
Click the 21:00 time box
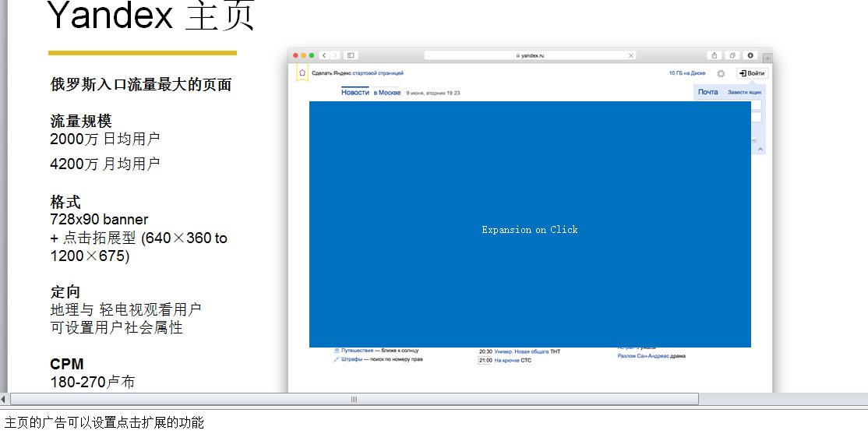coord(485,361)
